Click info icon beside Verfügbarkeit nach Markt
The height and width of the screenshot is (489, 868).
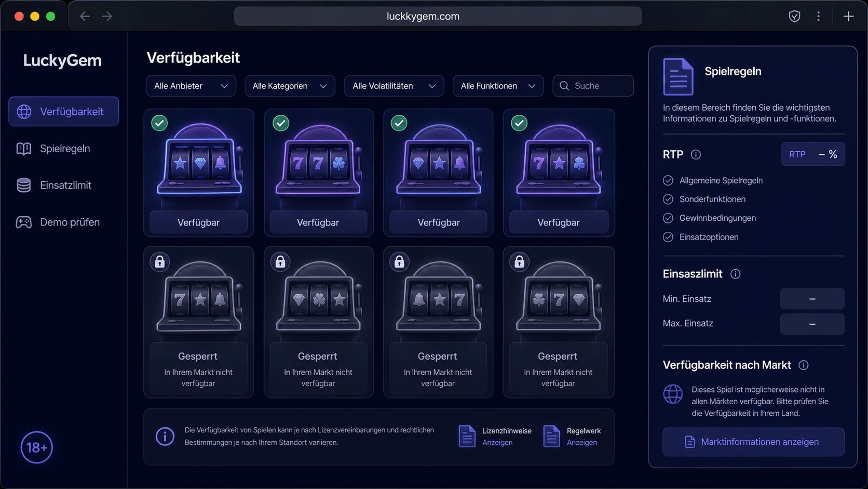click(x=804, y=365)
